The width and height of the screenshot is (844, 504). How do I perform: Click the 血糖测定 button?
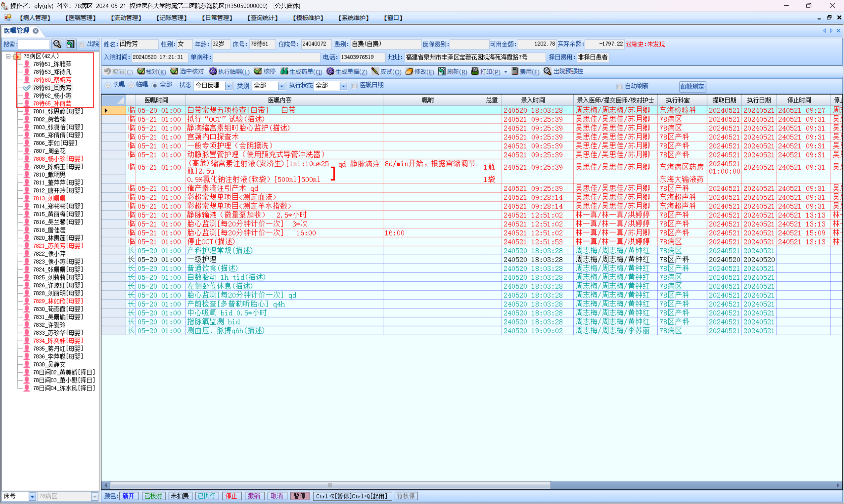(x=692, y=87)
